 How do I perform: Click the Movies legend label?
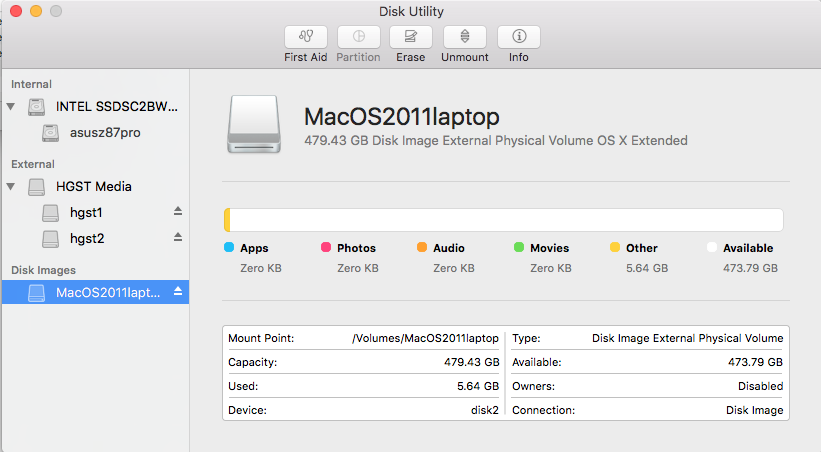550,248
